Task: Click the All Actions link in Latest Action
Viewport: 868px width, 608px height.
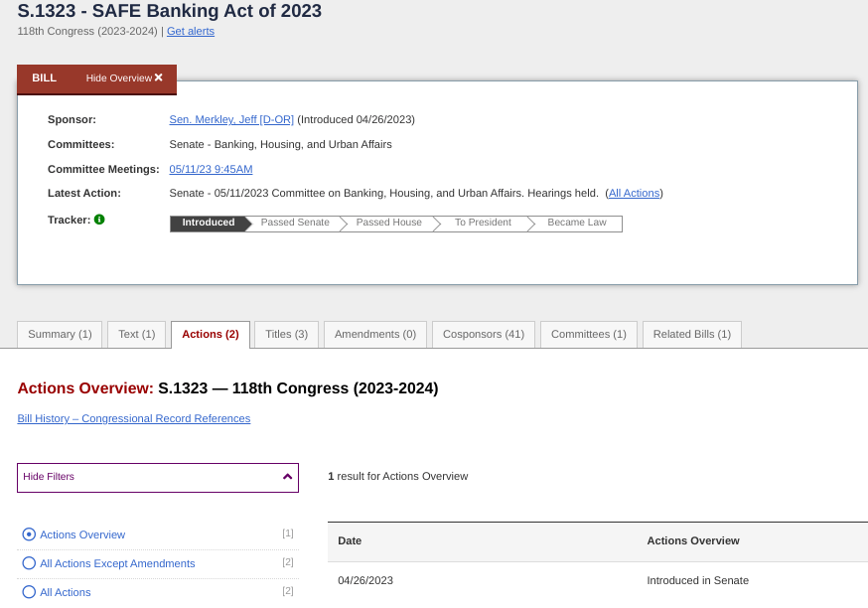Action: click(635, 194)
